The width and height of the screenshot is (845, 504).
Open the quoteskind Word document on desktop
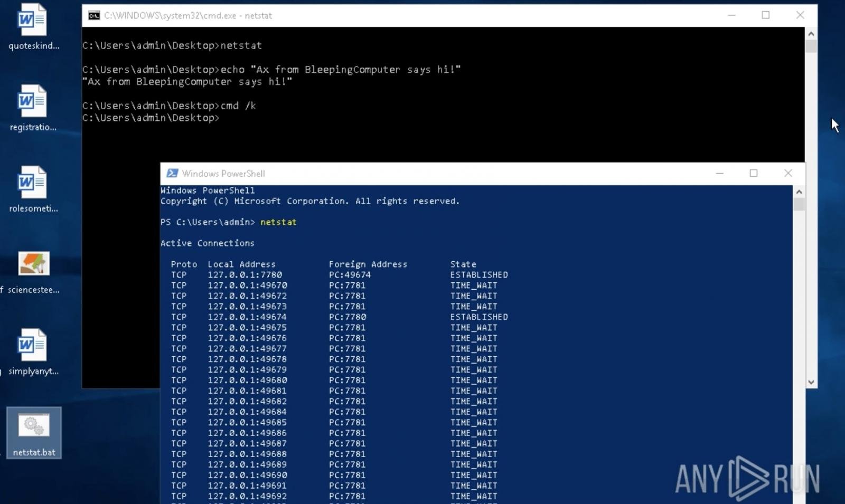[33, 21]
